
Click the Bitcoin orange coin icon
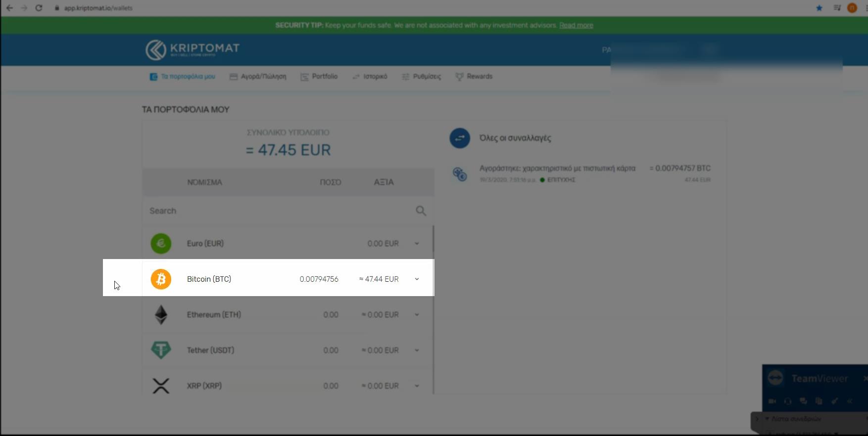tap(161, 279)
